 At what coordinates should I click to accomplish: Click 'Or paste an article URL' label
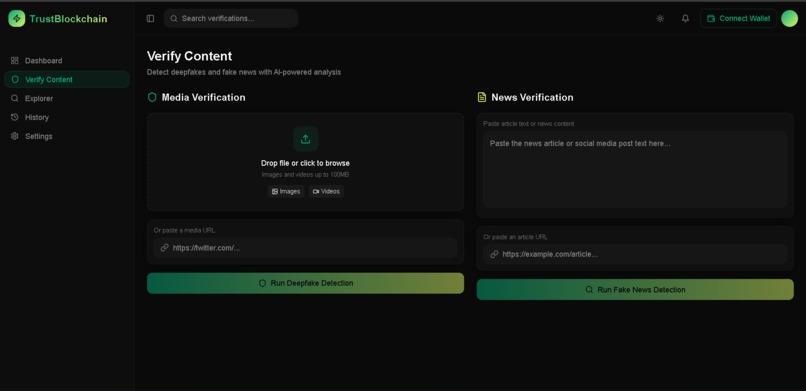516,237
